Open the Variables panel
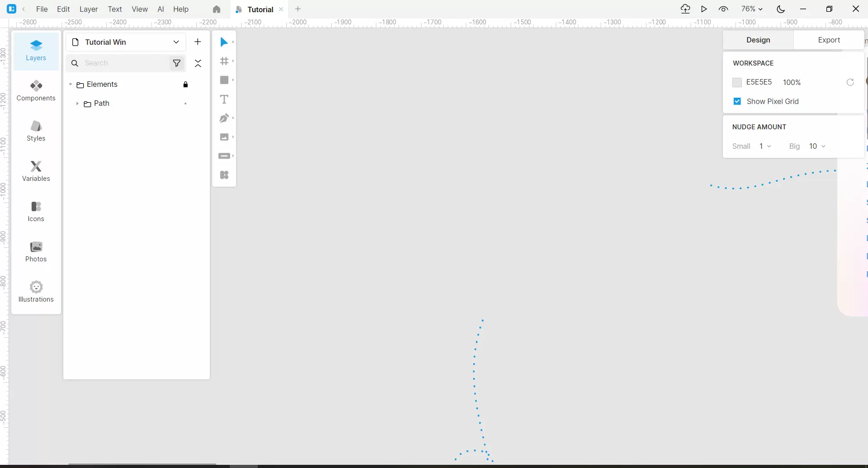This screenshot has height=468, width=868. tap(36, 171)
